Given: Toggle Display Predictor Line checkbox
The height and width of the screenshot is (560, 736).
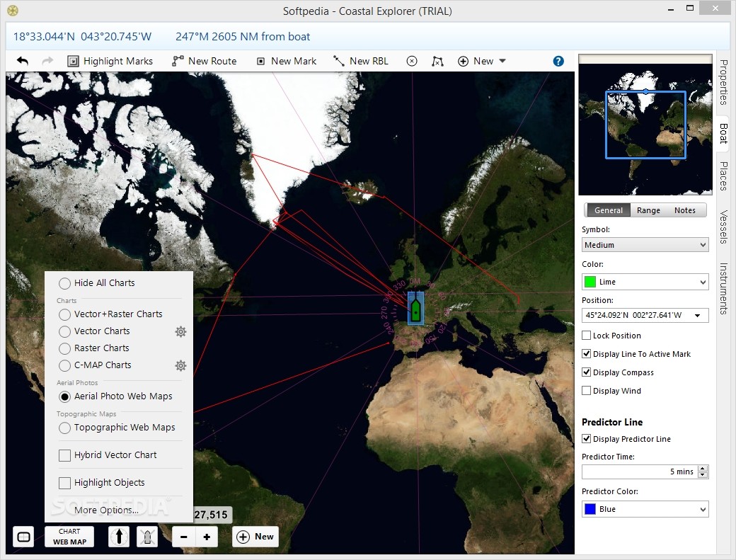Looking at the screenshot, I should tap(586, 439).
